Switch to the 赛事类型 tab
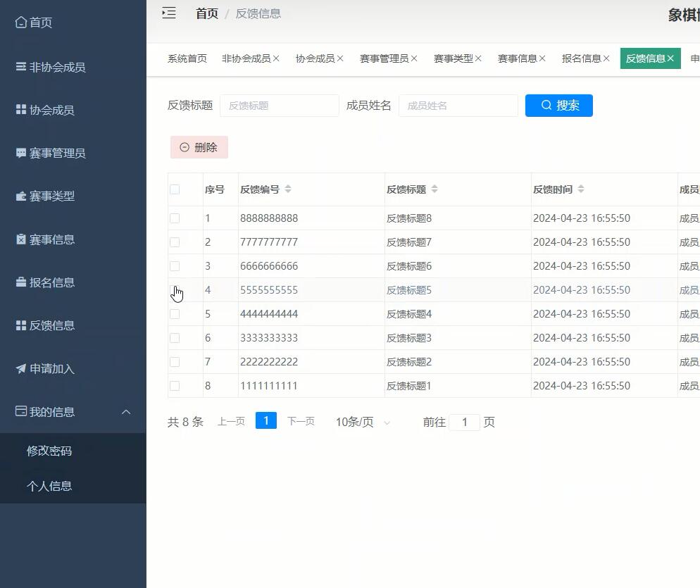 (453, 58)
